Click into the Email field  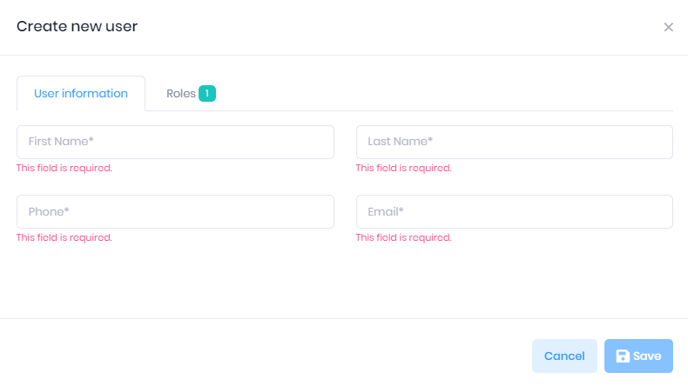(x=514, y=212)
